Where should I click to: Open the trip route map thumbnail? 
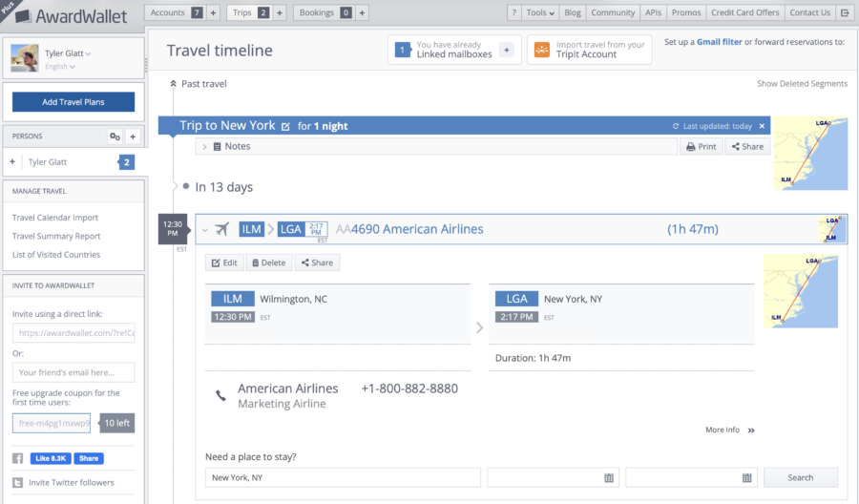coord(810,154)
